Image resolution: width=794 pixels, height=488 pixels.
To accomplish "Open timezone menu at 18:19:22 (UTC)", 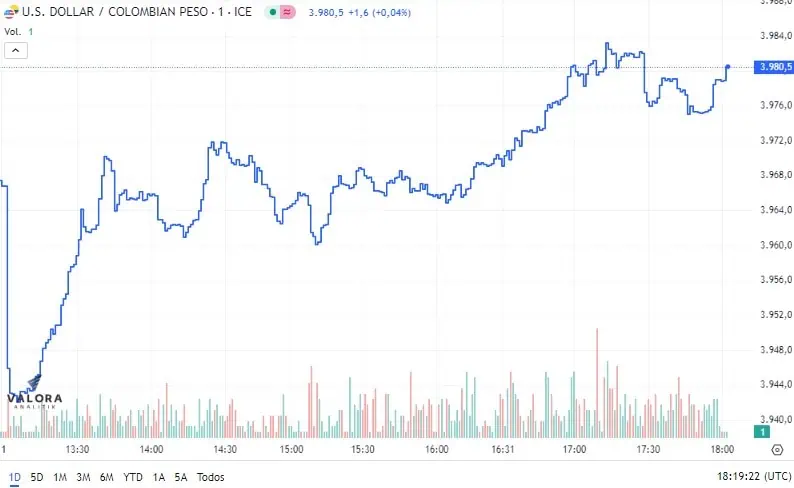I will click(x=753, y=476).
